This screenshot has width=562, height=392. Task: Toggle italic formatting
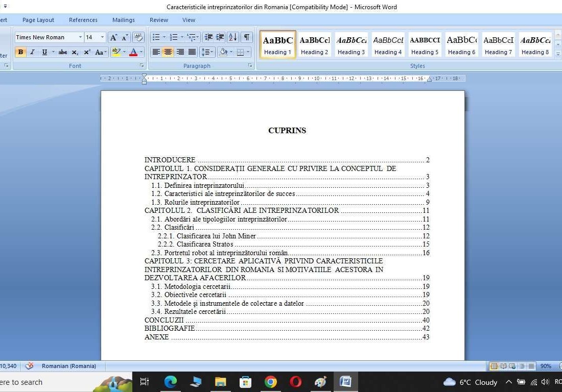tap(32, 52)
